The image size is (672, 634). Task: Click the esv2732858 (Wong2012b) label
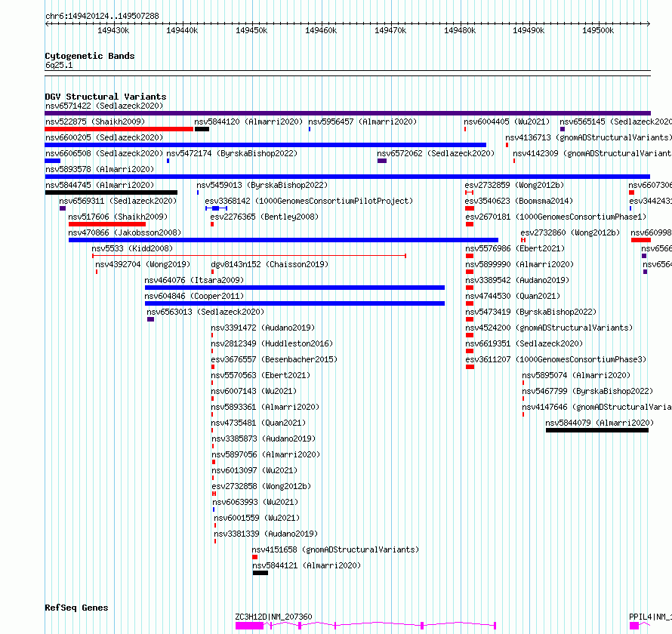tap(261, 486)
